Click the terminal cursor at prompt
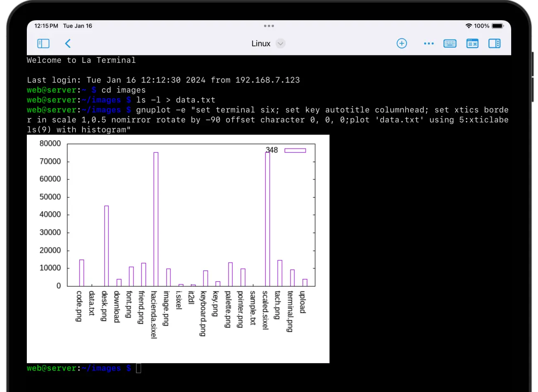538x392 pixels. [139, 368]
